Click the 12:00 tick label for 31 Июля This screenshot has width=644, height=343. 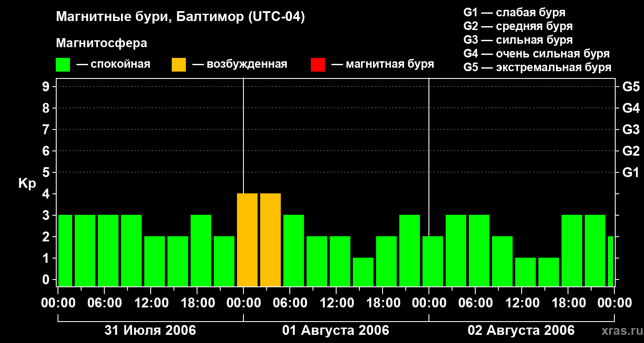pos(151,303)
